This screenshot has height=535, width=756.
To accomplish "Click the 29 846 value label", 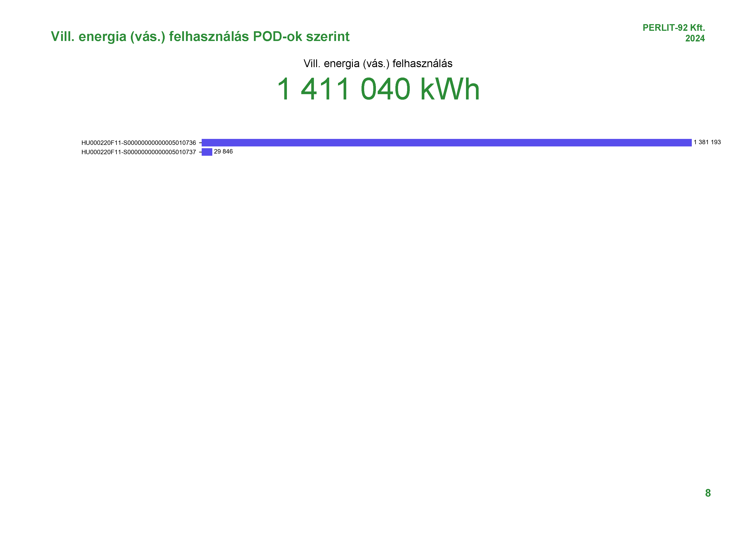I will (x=223, y=152).
